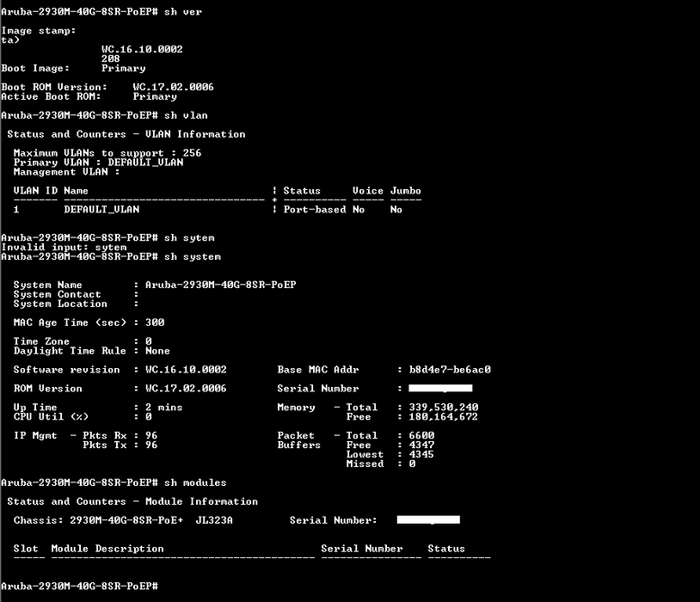The image size is (700, 602).
Task: Click the 'Base MAC Addr' label
Action: (x=318, y=370)
